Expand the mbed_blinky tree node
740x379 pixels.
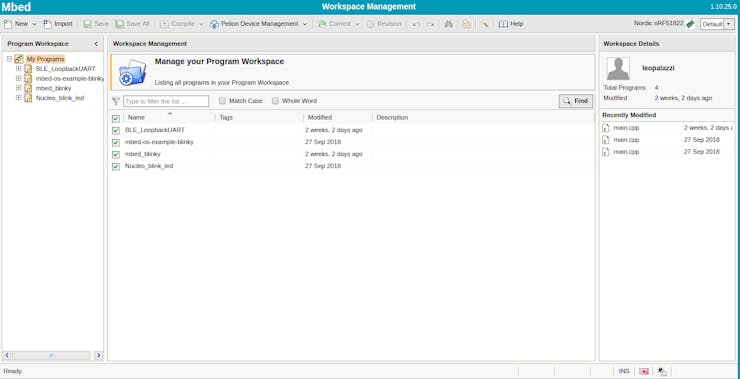tap(19, 88)
